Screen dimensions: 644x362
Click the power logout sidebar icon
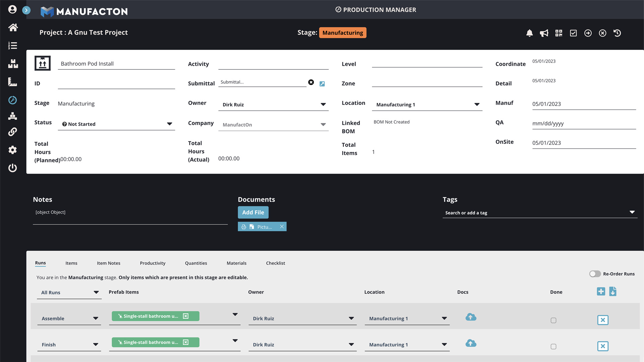[13, 168]
